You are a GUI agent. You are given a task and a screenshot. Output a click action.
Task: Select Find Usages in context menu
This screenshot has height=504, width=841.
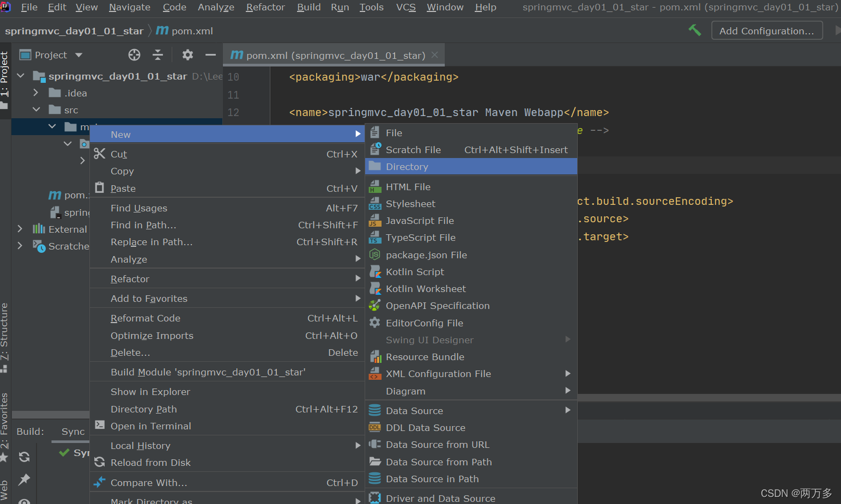227,208
